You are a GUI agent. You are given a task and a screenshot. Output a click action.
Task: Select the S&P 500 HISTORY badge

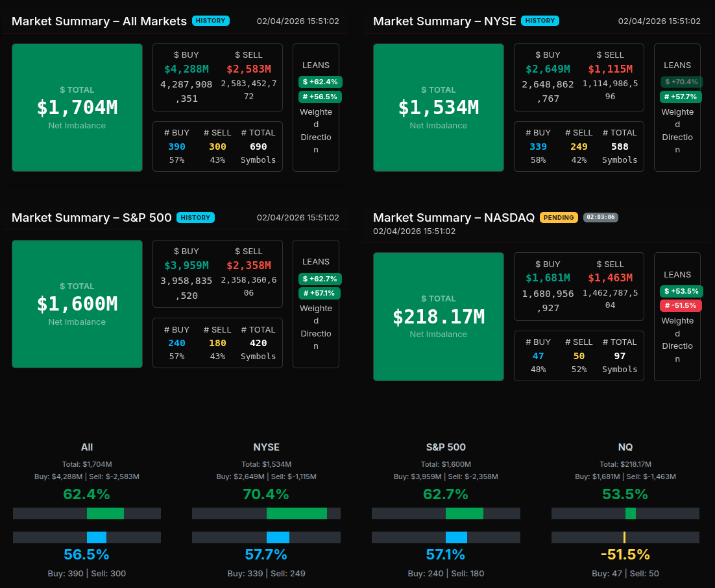pyautogui.click(x=195, y=217)
